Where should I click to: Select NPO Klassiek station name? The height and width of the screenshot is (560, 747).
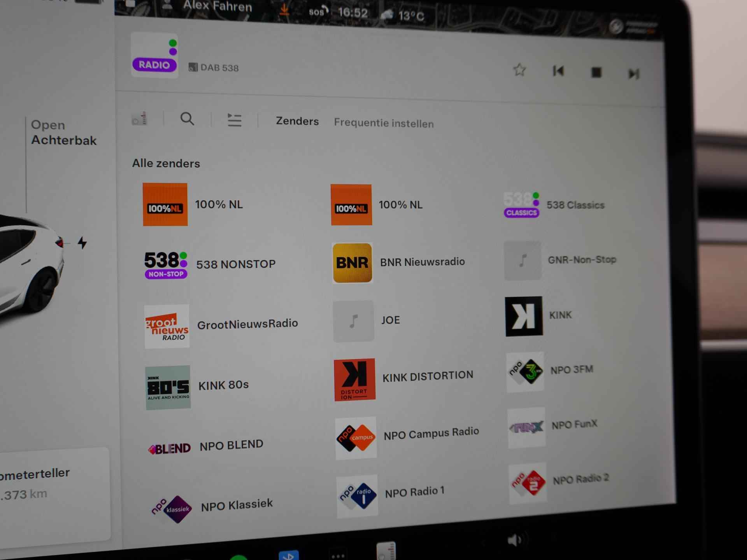(237, 505)
